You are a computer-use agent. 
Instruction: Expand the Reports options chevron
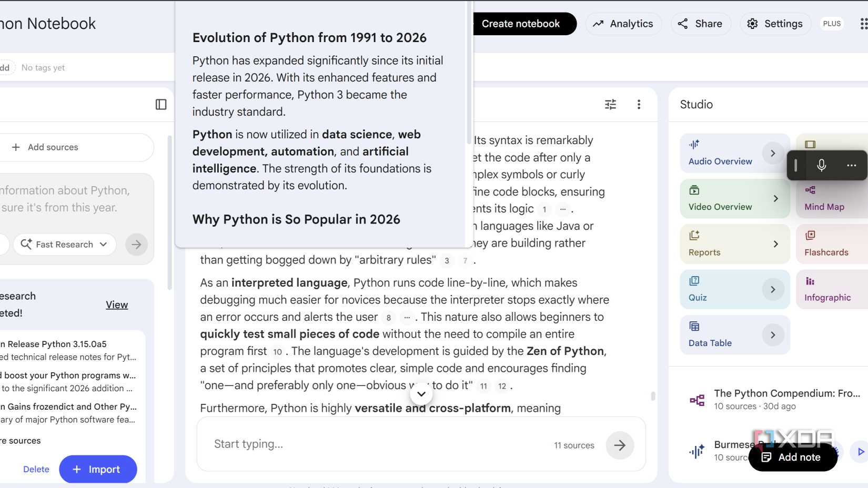point(775,244)
